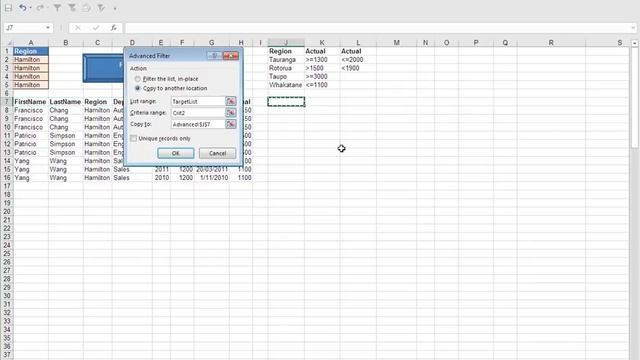Viewport: 640px width, 360px height.
Task: Click cell K4 containing '>=3000'
Action: point(322,76)
